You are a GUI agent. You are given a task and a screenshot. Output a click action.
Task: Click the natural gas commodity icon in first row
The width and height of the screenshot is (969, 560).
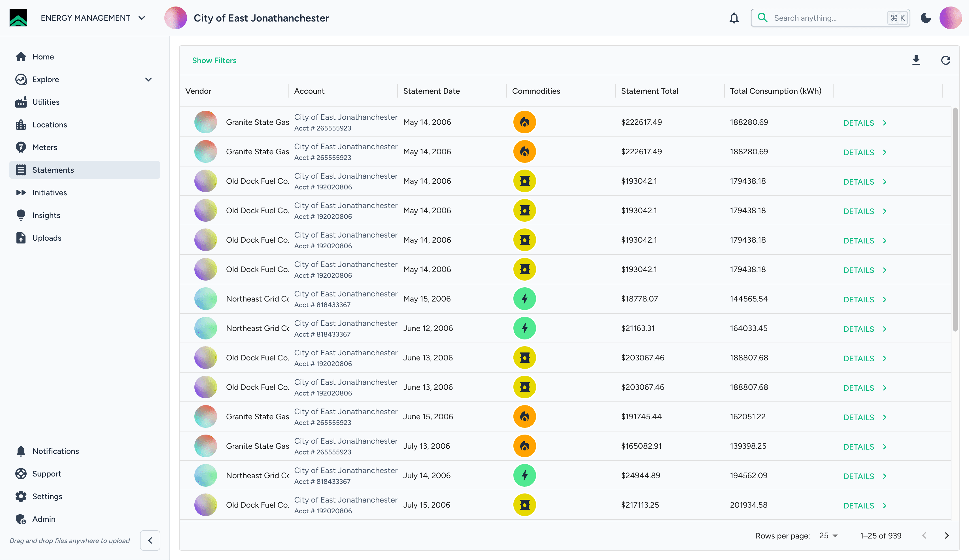coord(524,122)
